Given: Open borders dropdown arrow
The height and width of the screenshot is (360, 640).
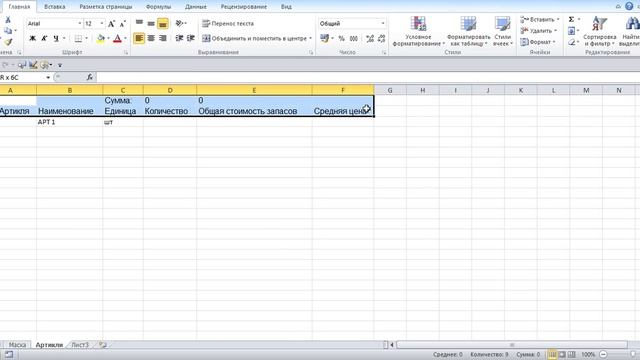Looking at the screenshot, I should (x=87, y=38).
